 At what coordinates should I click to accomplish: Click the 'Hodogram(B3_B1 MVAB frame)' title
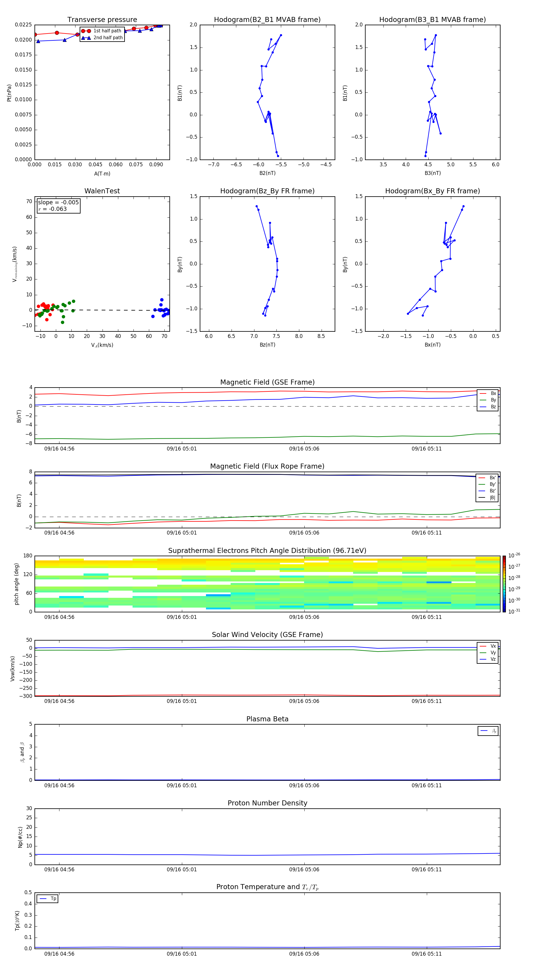[x=432, y=20]
